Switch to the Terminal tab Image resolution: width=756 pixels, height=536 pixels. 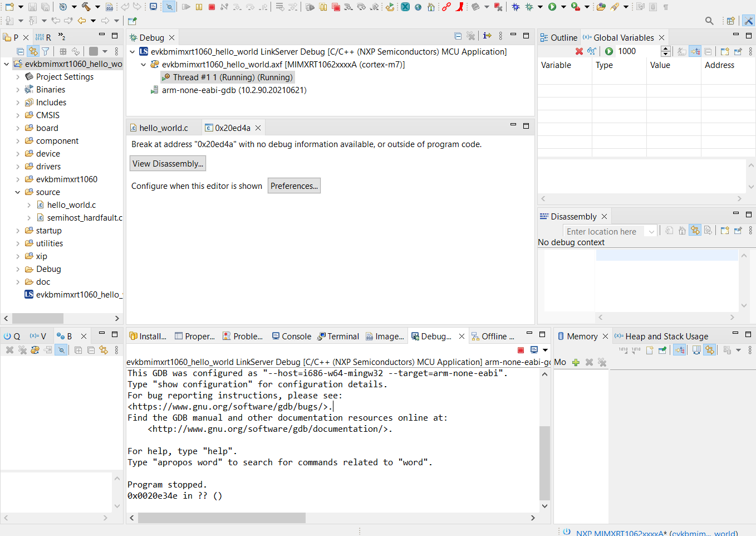point(338,336)
